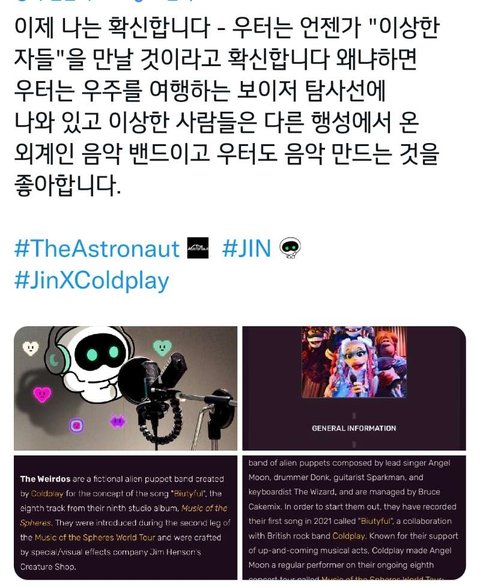
Task: Open the Wootteo microphone image
Action: click(x=125, y=388)
